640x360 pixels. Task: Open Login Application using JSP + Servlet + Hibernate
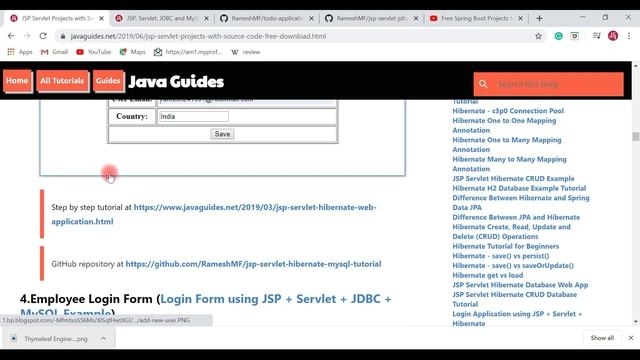(x=517, y=318)
